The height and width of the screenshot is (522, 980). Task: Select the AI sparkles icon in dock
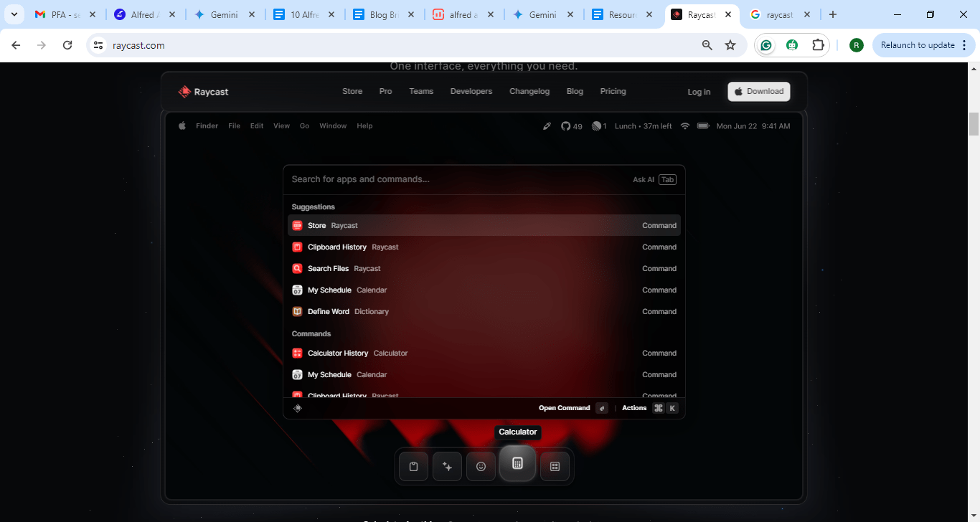tap(448, 467)
